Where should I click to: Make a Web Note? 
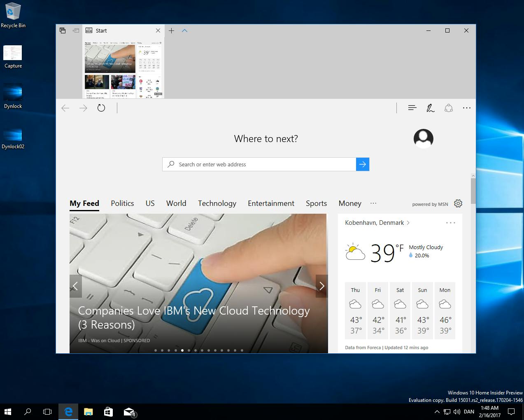click(431, 108)
